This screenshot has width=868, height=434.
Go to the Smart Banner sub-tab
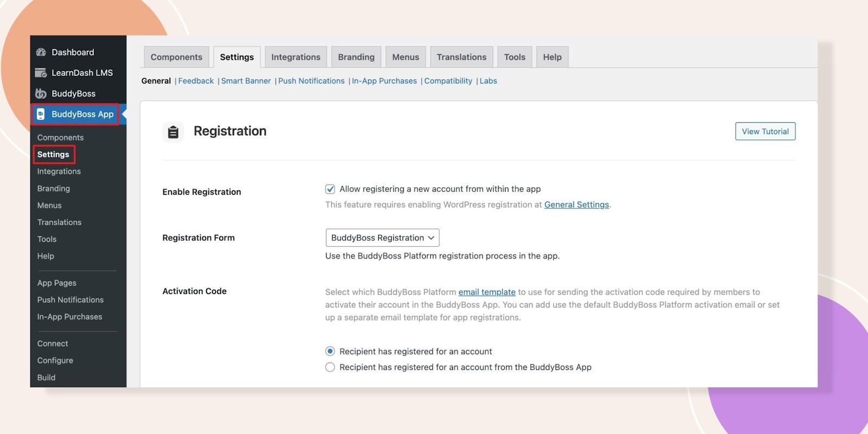point(246,81)
